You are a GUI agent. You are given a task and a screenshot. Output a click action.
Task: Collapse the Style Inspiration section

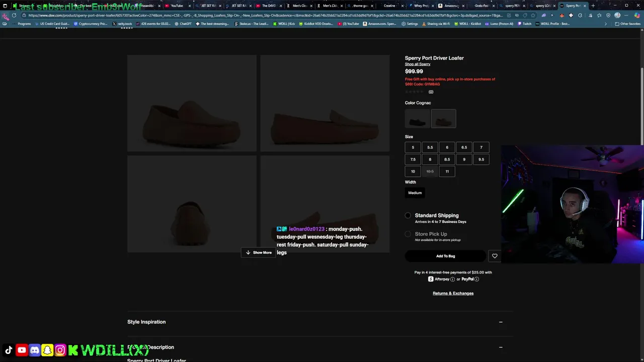501,322
